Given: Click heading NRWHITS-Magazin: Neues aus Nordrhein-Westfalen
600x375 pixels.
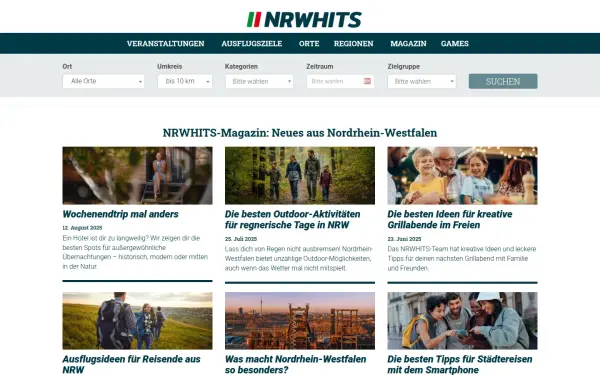Looking at the screenshot, I should tap(300, 133).
